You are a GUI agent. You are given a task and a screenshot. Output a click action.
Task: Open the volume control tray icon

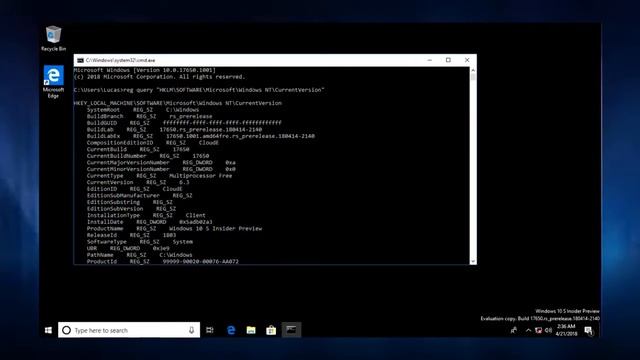click(549, 330)
